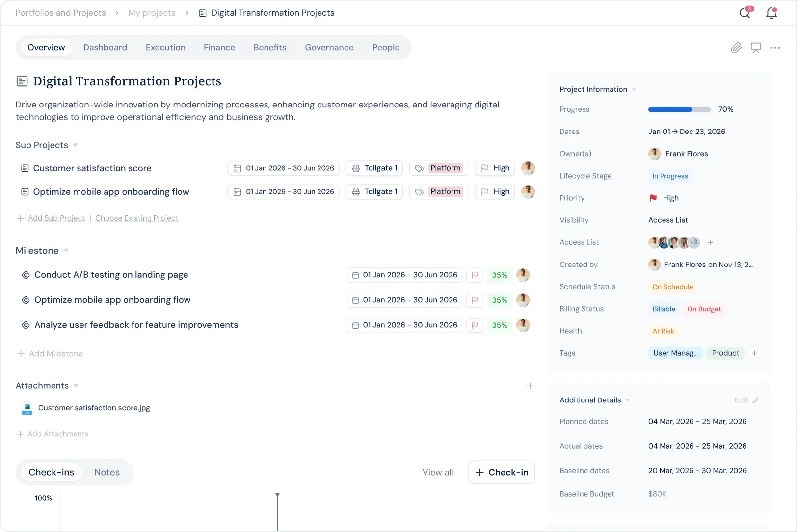
Task: Click Add Attachments
Action: tap(53, 434)
